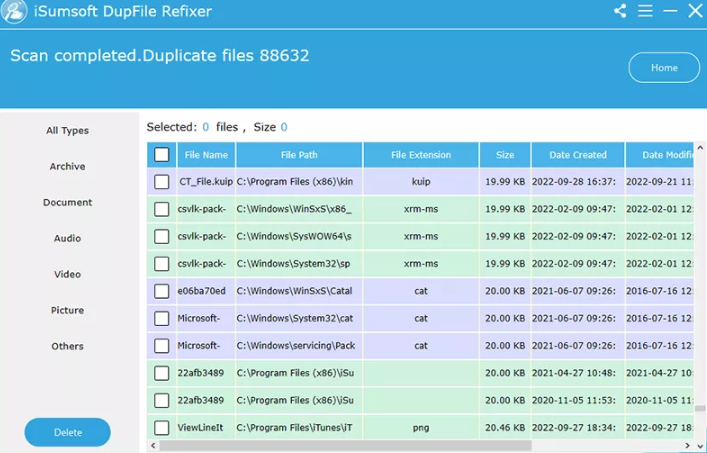Minimize the DupFile Refixer window
Viewport: 707px width, 453px height.
click(x=670, y=11)
